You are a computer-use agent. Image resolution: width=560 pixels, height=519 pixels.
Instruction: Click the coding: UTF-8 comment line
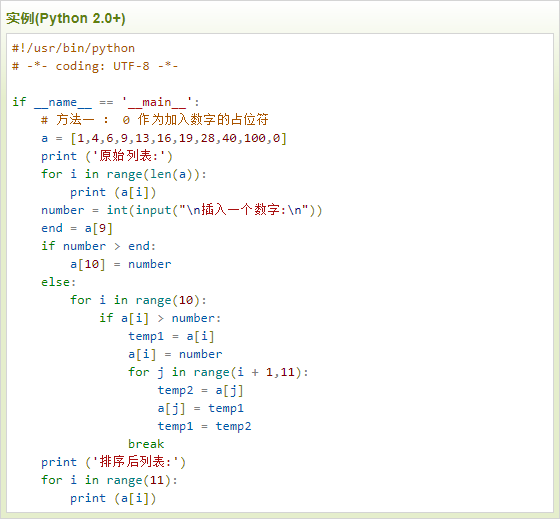[95, 66]
